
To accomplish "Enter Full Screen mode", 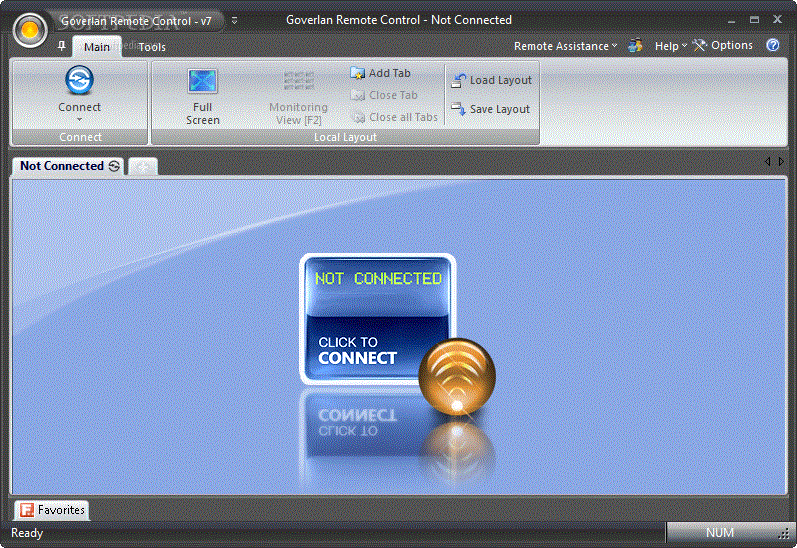I will (202, 97).
